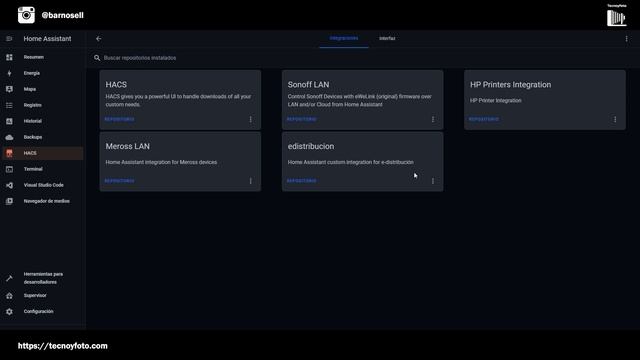
Task: Click the e-distribución description text
Action: coord(351,162)
